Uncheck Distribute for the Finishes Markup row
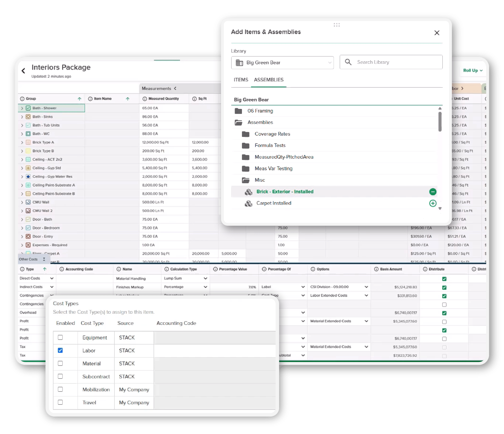This screenshot has height=434, width=504. click(444, 287)
